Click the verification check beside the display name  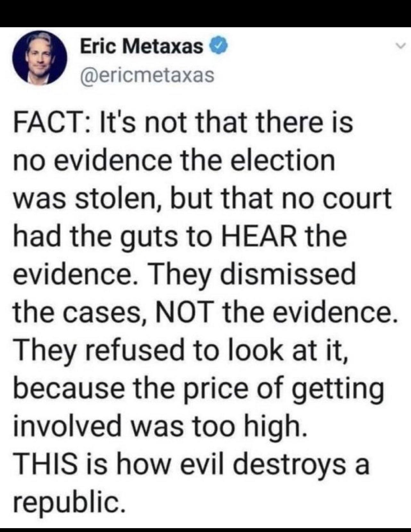[218, 45]
